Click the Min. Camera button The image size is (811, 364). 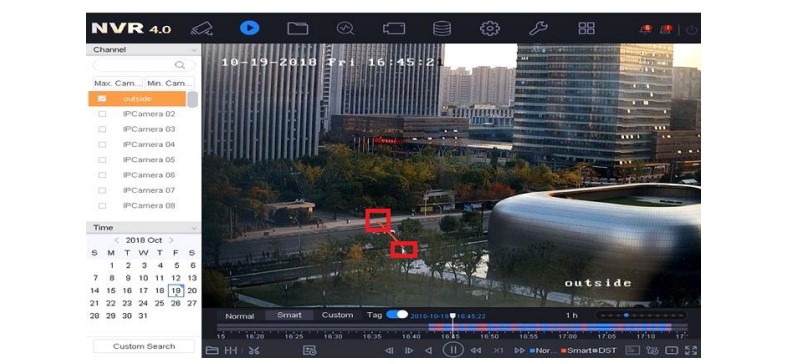[170, 83]
